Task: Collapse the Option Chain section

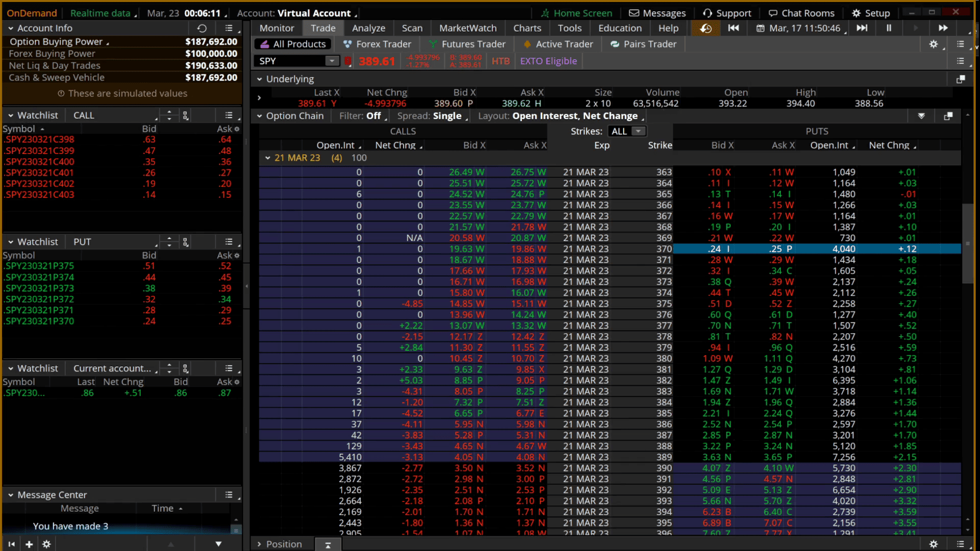Action: point(259,116)
